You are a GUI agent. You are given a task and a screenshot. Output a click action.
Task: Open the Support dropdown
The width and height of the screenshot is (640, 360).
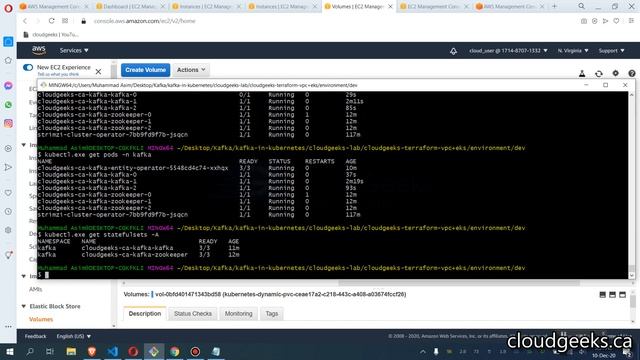pyautogui.click(x=611, y=51)
